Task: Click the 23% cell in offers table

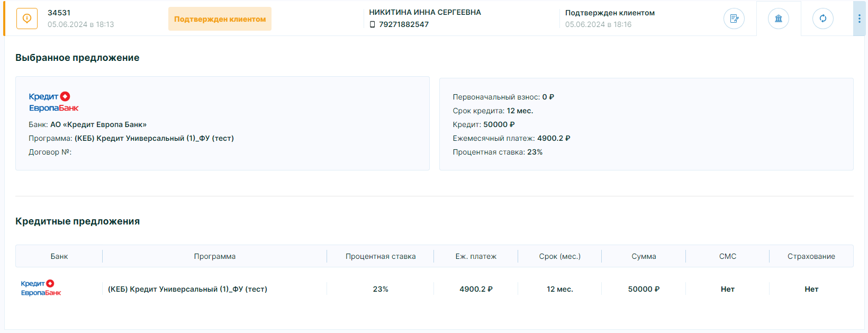Action: [381, 289]
